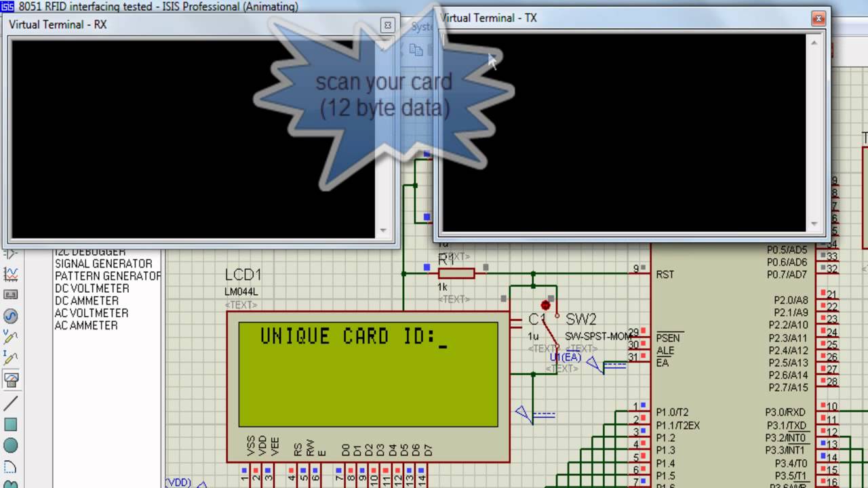Close the Virtual Terminal - RX window
This screenshot has width=868, height=488.
387,25
